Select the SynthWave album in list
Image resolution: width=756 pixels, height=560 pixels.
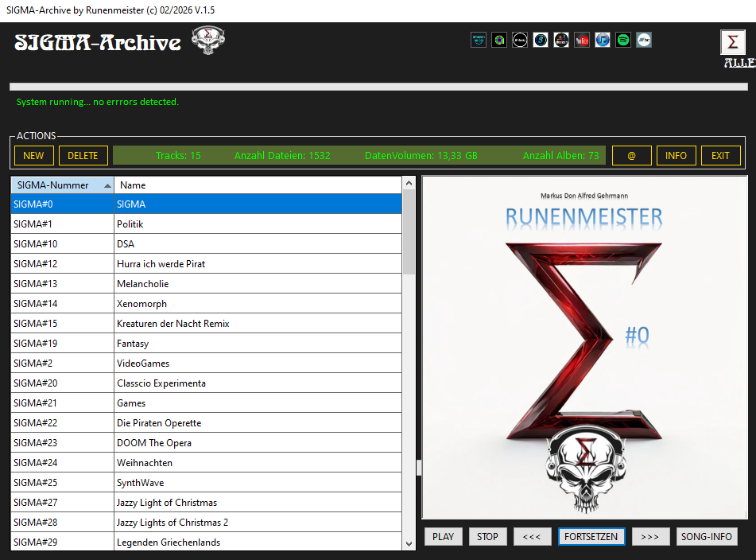tap(207, 483)
